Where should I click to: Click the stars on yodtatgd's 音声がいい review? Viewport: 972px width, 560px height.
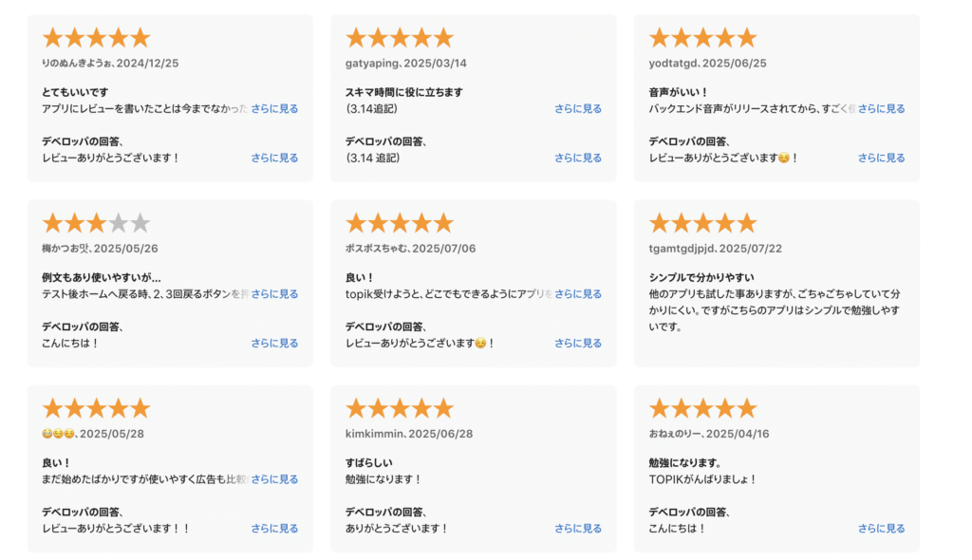coord(703,38)
